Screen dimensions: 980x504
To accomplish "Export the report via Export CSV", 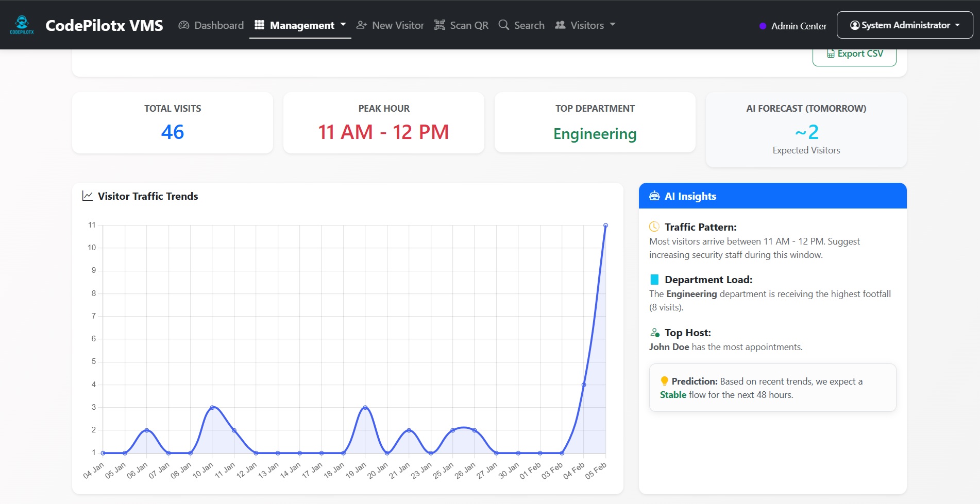I will pos(854,54).
